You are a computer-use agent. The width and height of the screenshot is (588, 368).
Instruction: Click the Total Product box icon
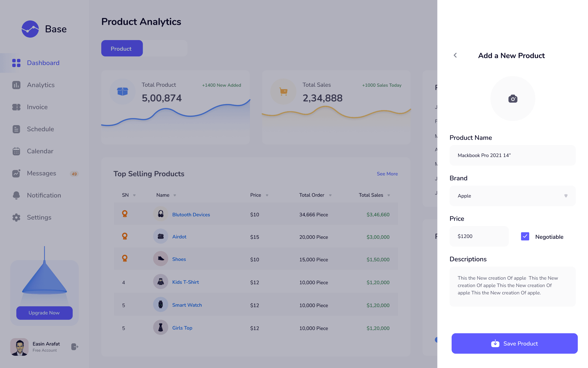pos(122,91)
